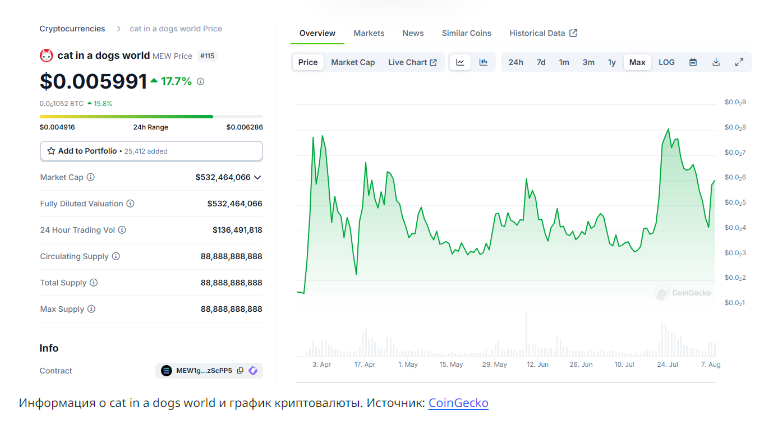Click the cat in a dogs world Price breadcrumb
Image resolution: width=758 pixels, height=422 pixels.
click(x=176, y=29)
